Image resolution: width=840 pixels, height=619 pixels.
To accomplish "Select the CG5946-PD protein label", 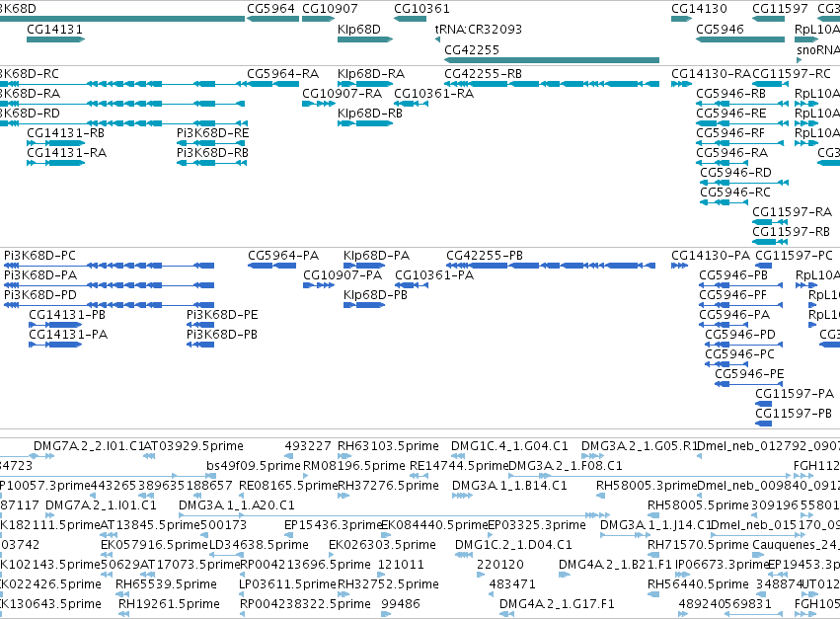I will [x=740, y=335].
